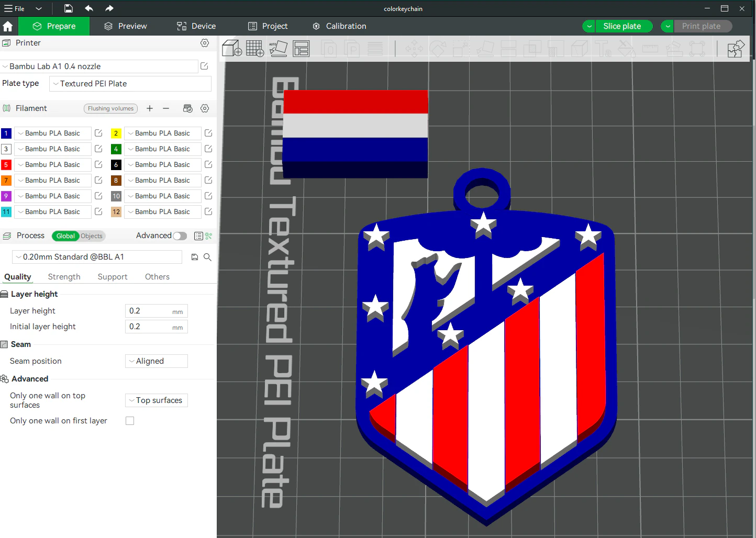Click the Print plate button
The height and width of the screenshot is (538, 756).
(703, 26)
